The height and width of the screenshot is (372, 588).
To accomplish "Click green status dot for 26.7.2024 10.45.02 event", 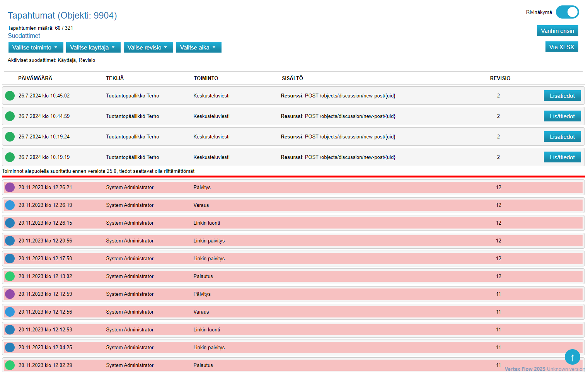I will [10, 96].
